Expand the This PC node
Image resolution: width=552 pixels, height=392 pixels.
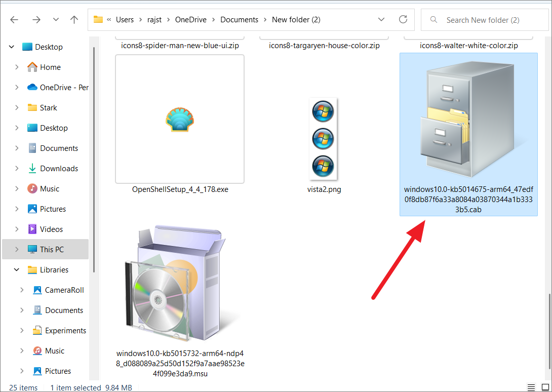pos(17,249)
